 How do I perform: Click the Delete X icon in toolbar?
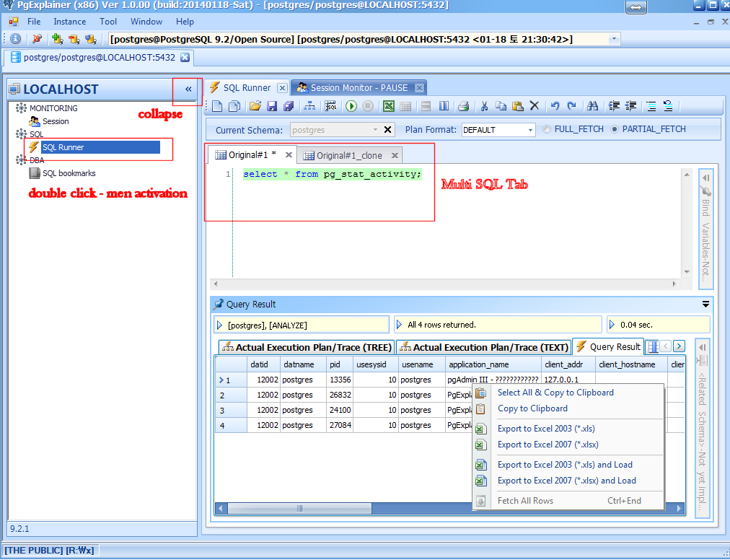point(535,106)
